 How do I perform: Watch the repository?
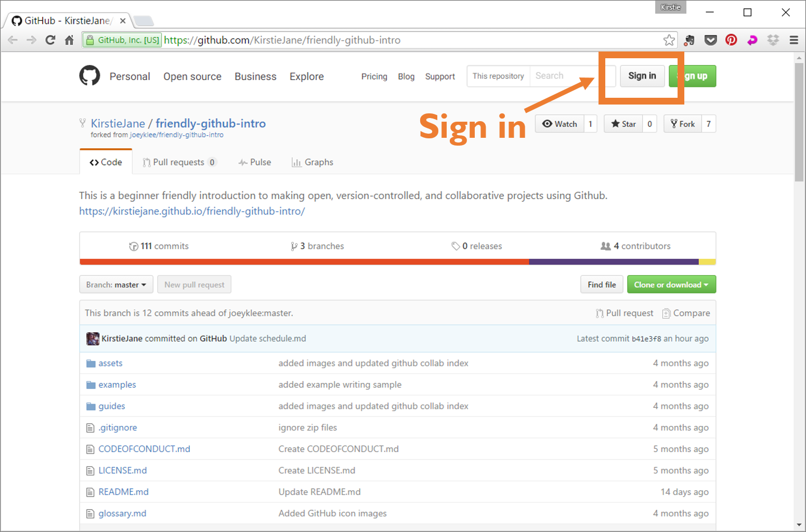(560, 124)
